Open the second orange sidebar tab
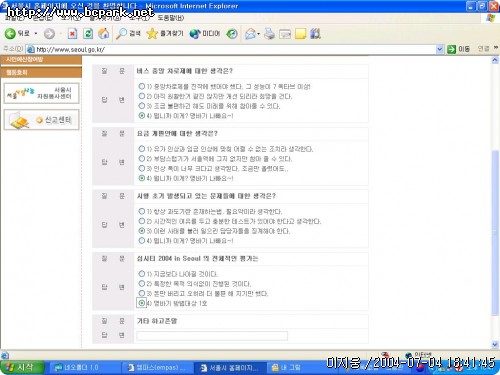 pos(41,72)
